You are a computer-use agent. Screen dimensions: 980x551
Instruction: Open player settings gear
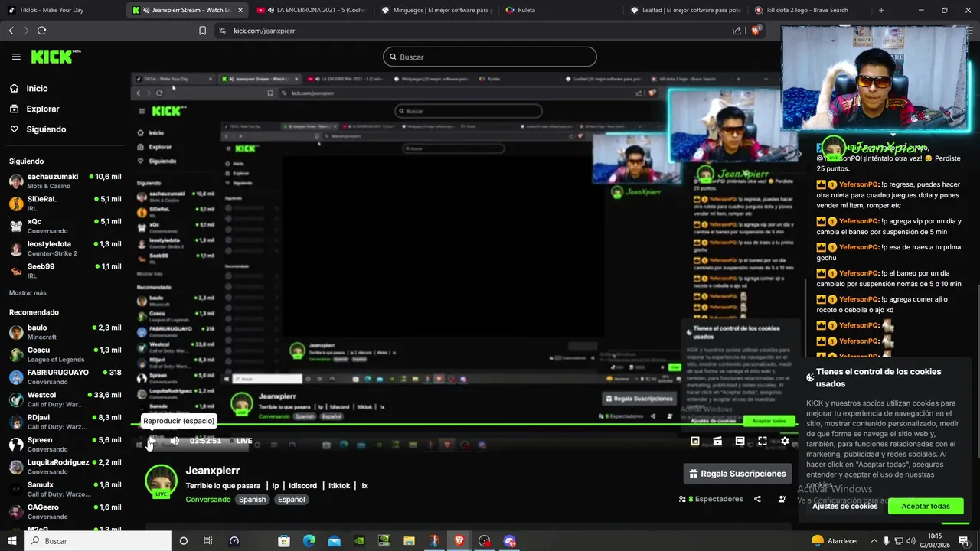coord(785,441)
